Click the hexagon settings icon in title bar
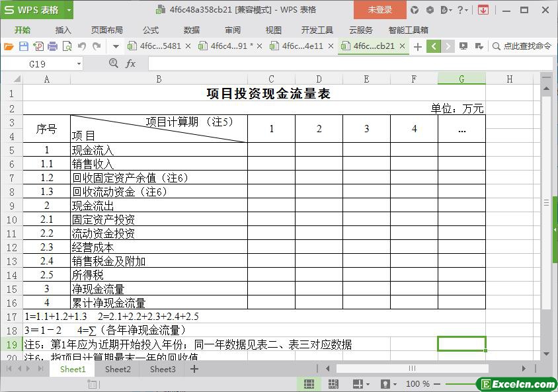Image resolution: width=558 pixels, height=392 pixels. click(x=430, y=10)
